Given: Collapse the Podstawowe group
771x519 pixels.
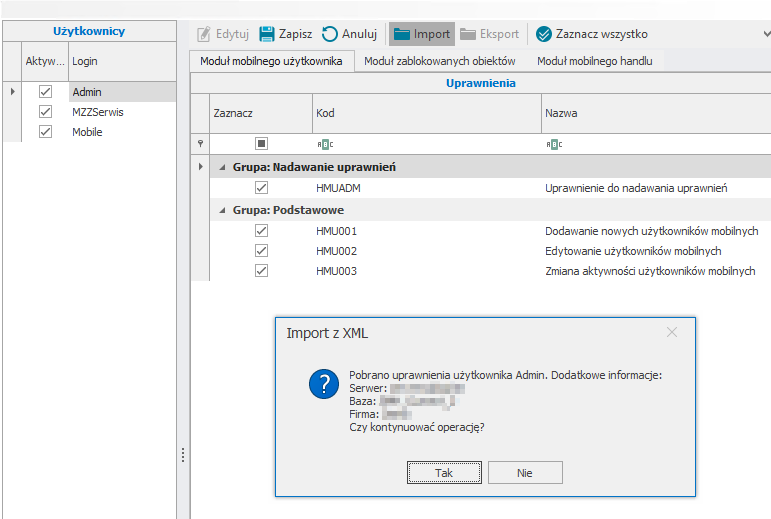Looking at the screenshot, I should 223,210.
